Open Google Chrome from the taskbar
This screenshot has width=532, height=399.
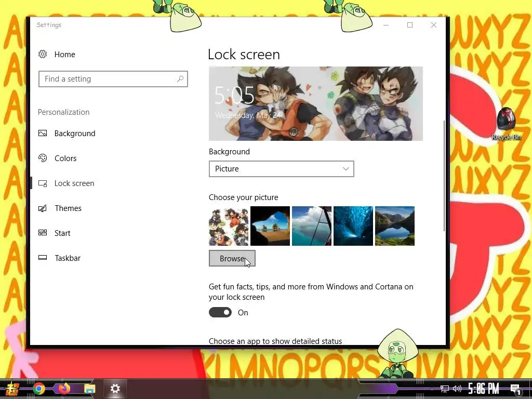(x=38, y=389)
